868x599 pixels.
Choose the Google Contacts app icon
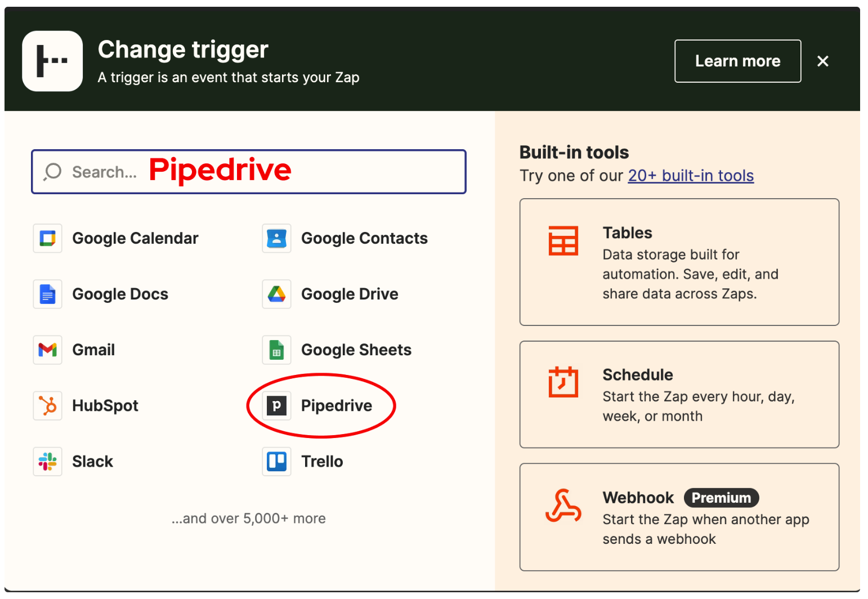(276, 238)
